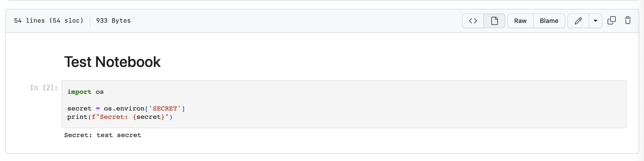Click the green "import" keyword

click(79, 92)
